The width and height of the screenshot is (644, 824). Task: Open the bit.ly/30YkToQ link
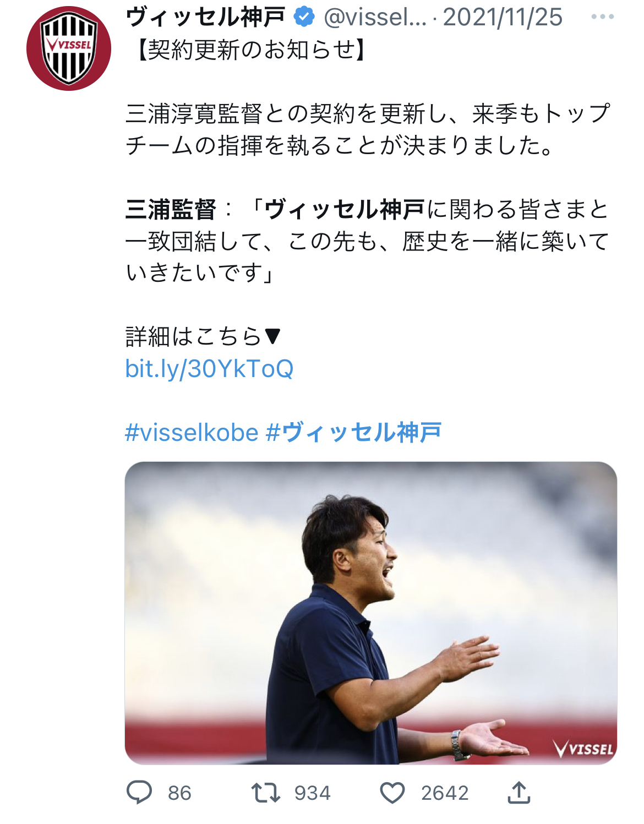pos(209,368)
